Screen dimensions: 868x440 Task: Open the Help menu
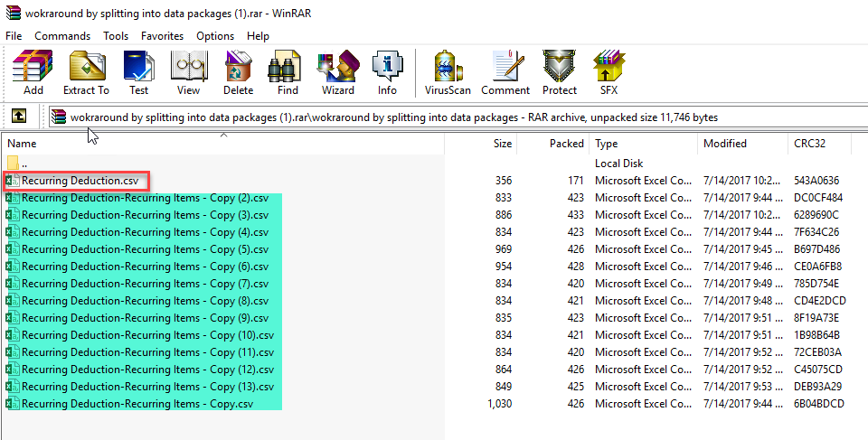click(258, 36)
